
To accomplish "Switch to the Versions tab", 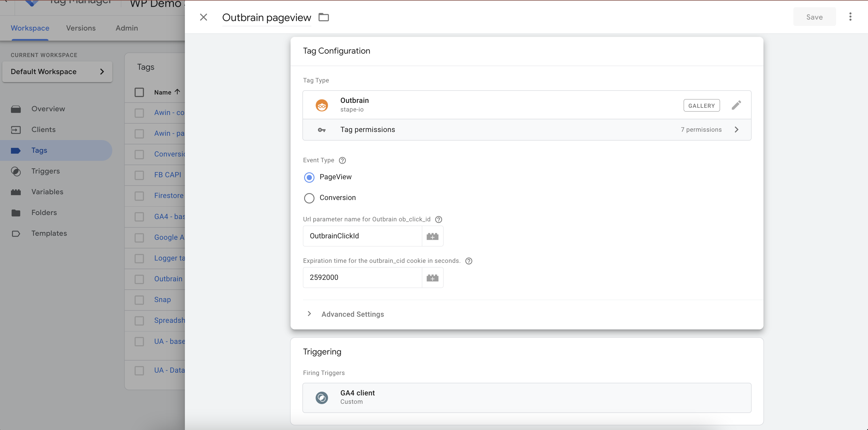I will tap(81, 28).
